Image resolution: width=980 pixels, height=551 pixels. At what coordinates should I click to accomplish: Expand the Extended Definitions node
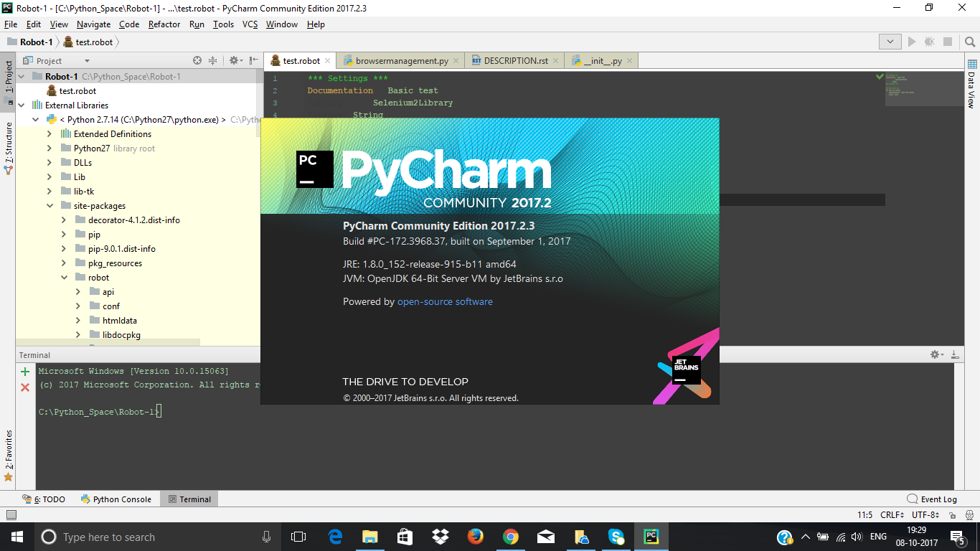pos(50,133)
